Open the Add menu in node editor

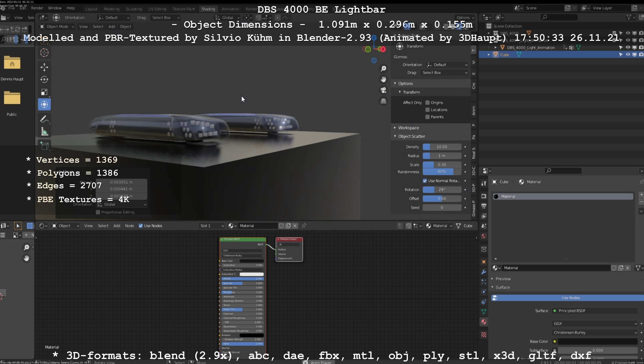tap(117, 226)
